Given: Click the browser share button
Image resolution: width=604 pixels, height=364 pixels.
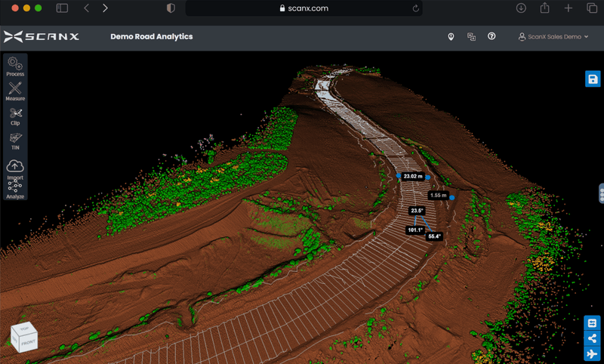Looking at the screenshot, I should click(x=544, y=8).
